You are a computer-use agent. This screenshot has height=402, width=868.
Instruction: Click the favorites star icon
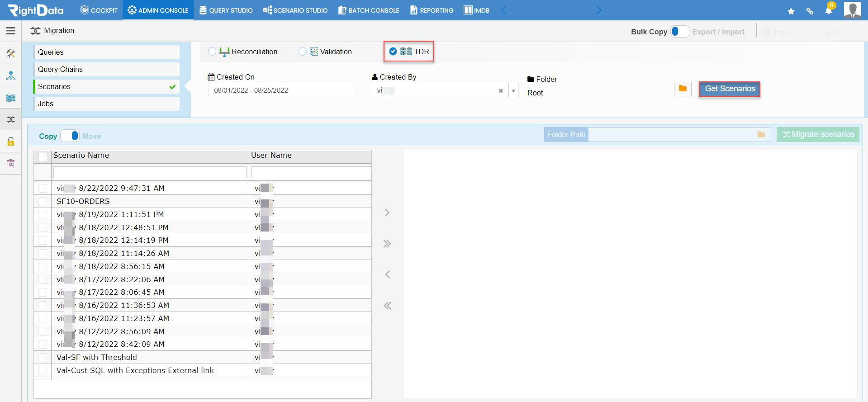click(791, 11)
